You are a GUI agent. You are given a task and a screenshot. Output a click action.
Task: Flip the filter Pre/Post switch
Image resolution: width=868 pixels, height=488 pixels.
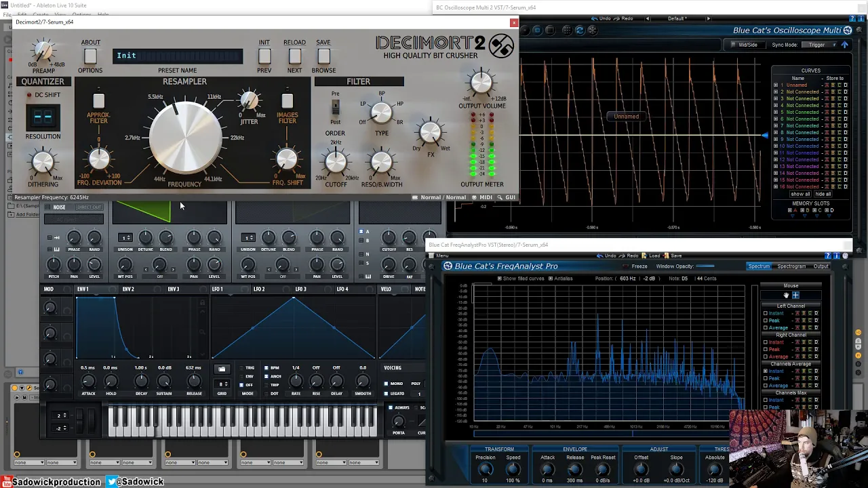(335, 107)
